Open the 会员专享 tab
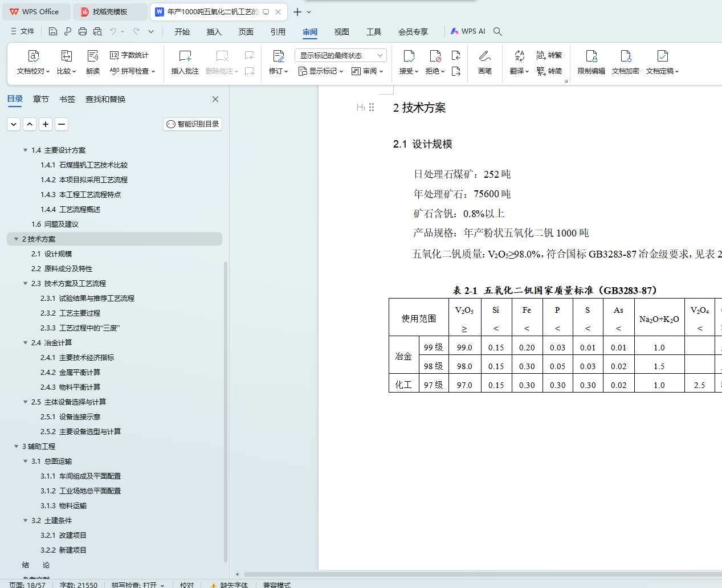 point(413,32)
